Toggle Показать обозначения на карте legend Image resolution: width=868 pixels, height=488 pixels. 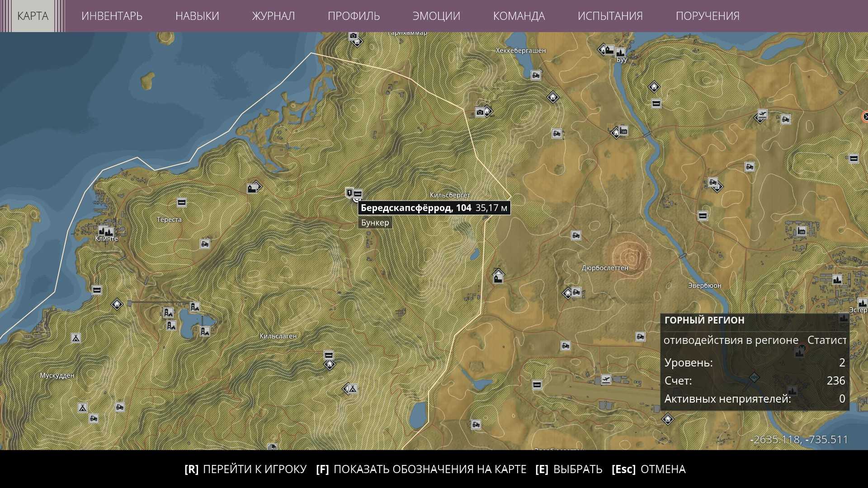pyautogui.click(x=421, y=469)
